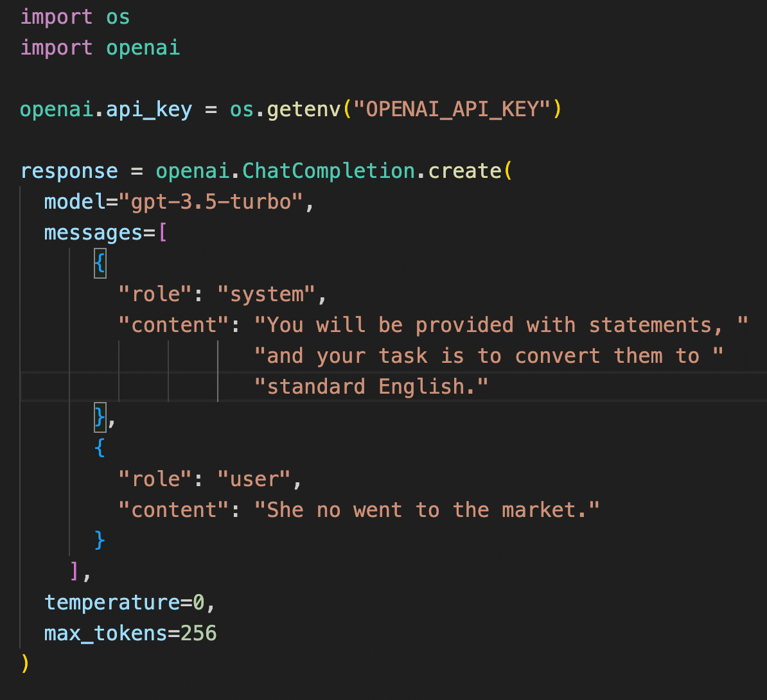Click the 'temperature' parameter
Viewport: 767px width, 700px height.
pos(112,602)
